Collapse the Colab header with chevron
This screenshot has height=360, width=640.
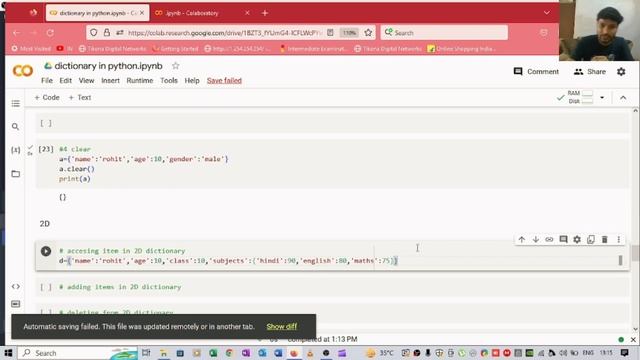(623, 98)
